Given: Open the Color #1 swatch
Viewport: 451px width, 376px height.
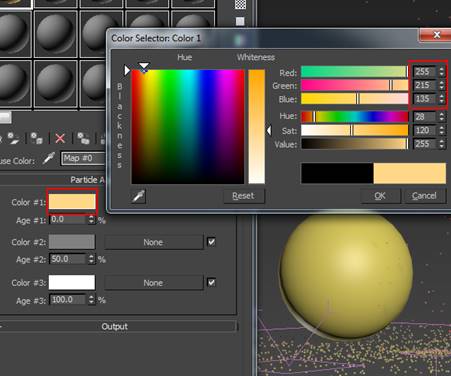Looking at the screenshot, I should 72,202.
